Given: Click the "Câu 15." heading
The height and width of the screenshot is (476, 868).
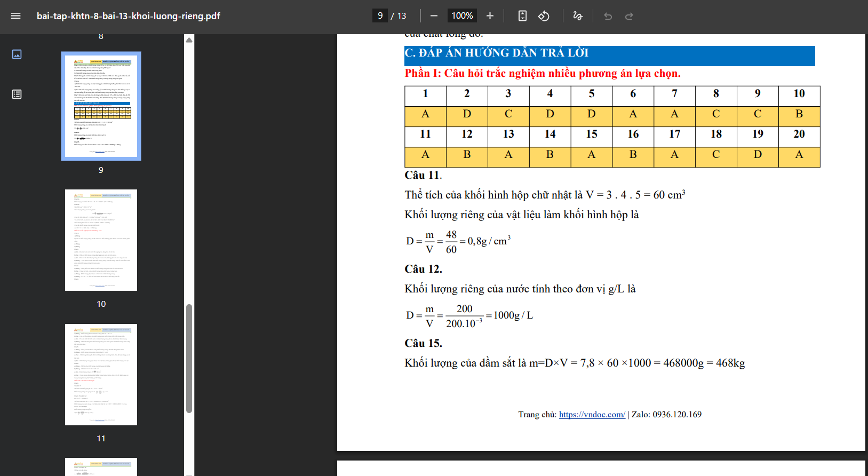Looking at the screenshot, I should pyautogui.click(x=423, y=343).
